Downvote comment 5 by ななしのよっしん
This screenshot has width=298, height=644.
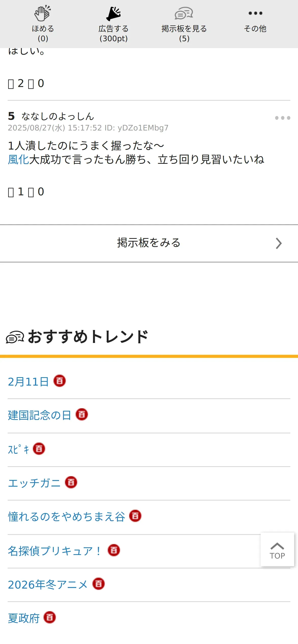pos(31,192)
